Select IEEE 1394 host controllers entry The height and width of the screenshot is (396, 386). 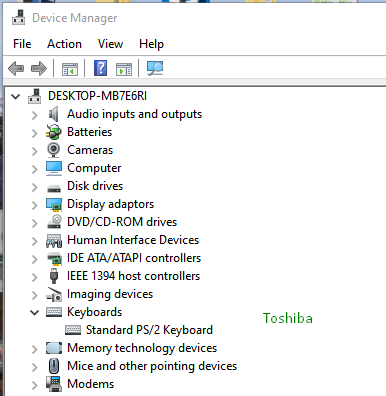pyautogui.click(x=133, y=276)
